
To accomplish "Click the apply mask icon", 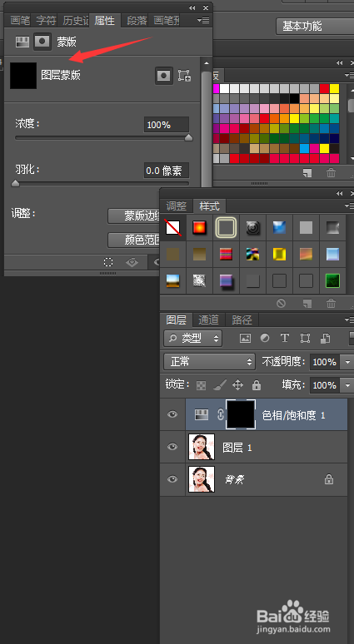I will [132, 262].
